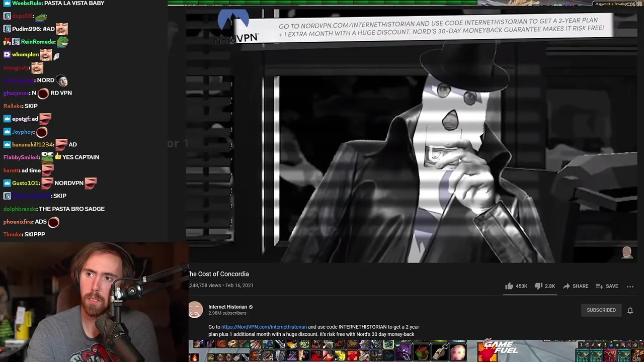Click chat username FlabbySmile4
Screen dimensions: 644x362
pyautogui.click(x=21, y=157)
